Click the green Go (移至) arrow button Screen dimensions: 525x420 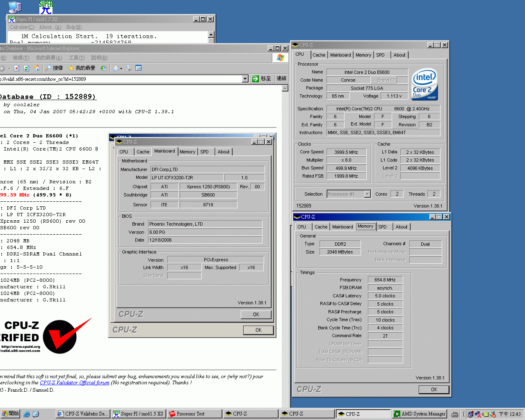(262, 79)
